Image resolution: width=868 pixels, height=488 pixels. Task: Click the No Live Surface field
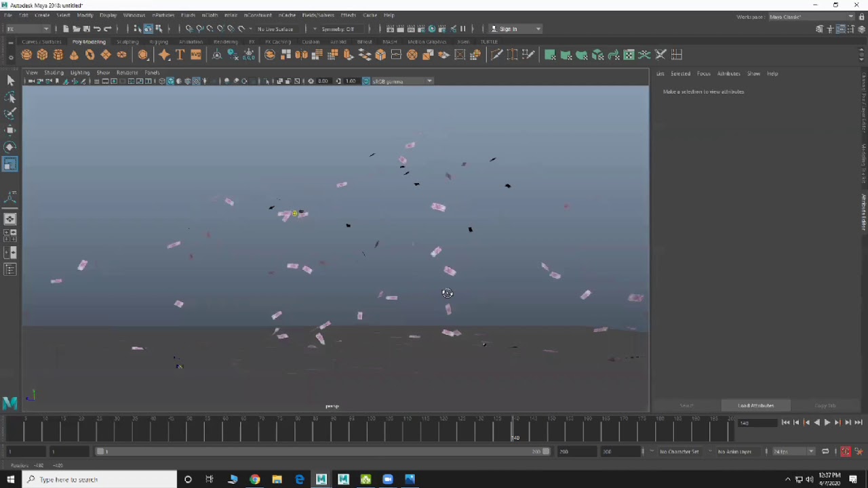(275, 29)
